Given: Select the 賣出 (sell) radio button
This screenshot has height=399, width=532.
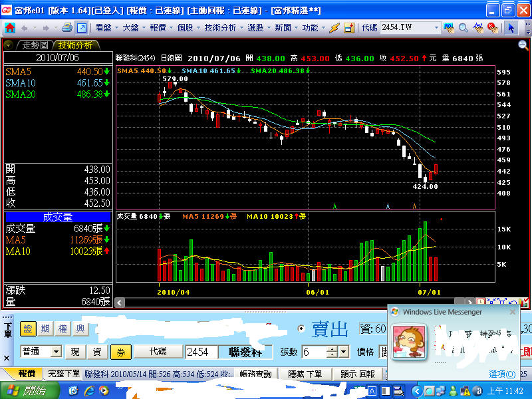Looking at the screenshot, I should pos(301,329).
